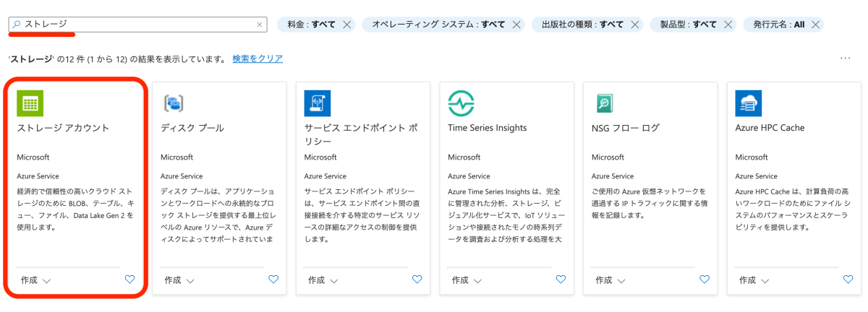
Task: Click the NSG Flow Log (NSG フロー ログ) description text
Action: point(649,204)
